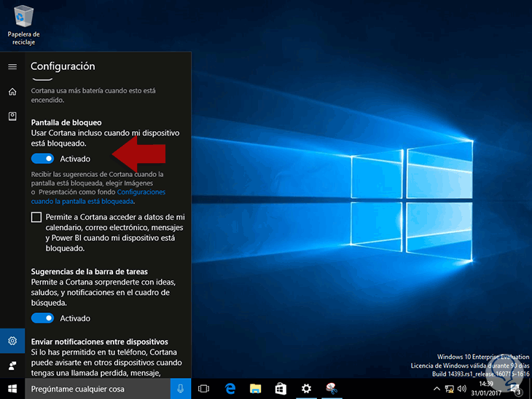Select the Cortana settings gear icon
The height and width of the screenshot is (399, 532).
point(12,341)
